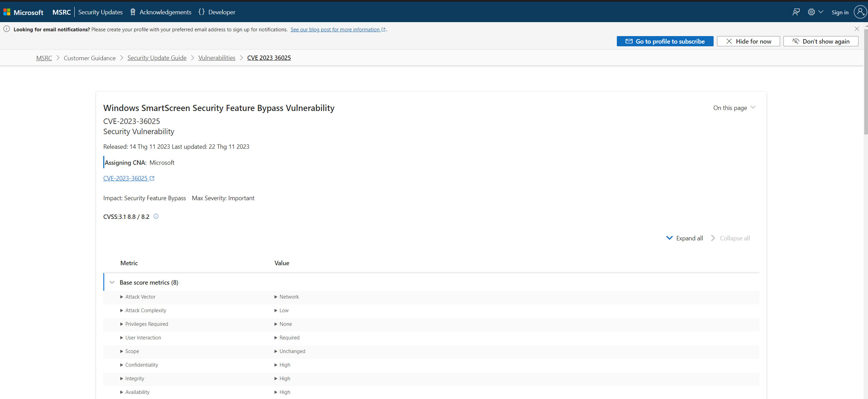The image size is (868, 399).
Task: Expand the Required value details
Action: pyautogui.click(x=287, y=338)
